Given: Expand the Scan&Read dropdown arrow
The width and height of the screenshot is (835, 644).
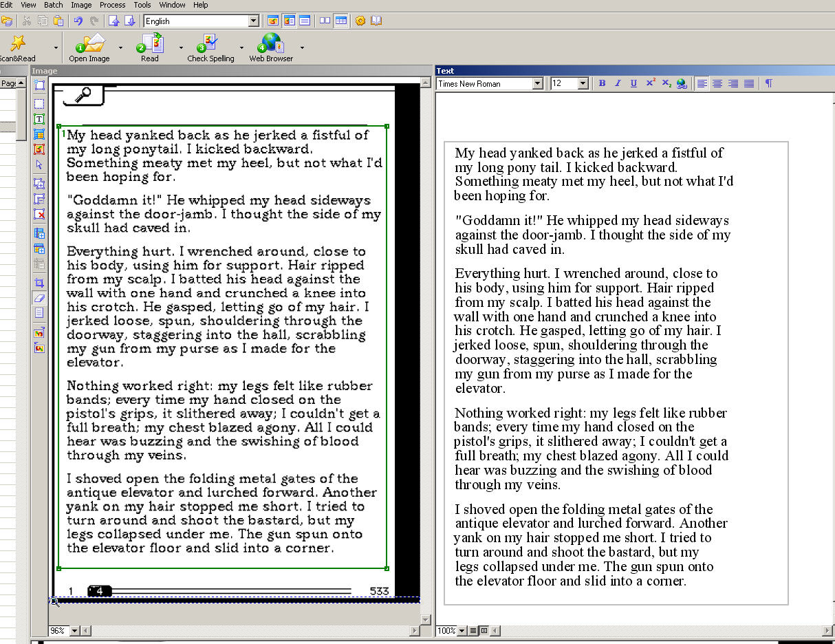Looking at the screenshot, I should 54,48.
